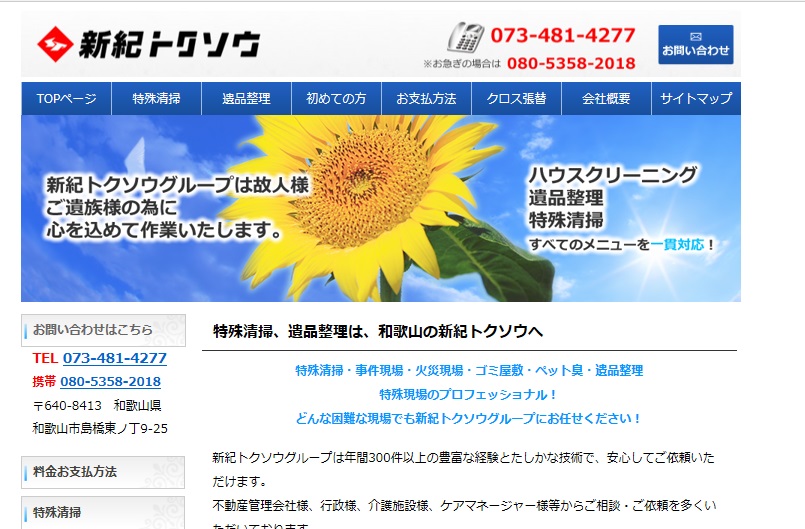The height and width of the screenshot is (529, 805).
Task: Click the telephone icon in the header
Action: pyautogui.click(x=465, y=39)
